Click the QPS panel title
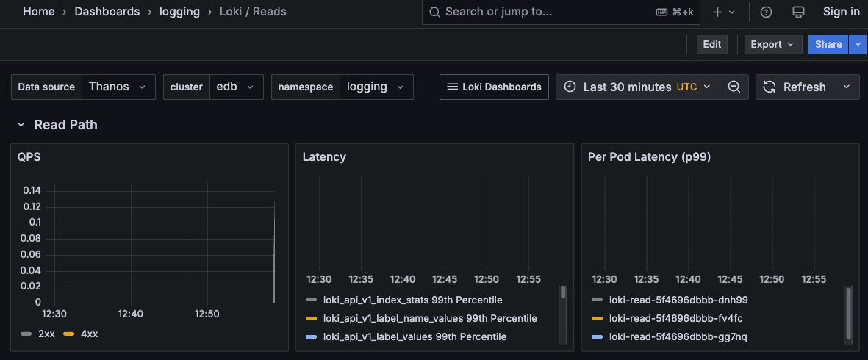The height and width of the screenshot is (360, 868). 29,157
